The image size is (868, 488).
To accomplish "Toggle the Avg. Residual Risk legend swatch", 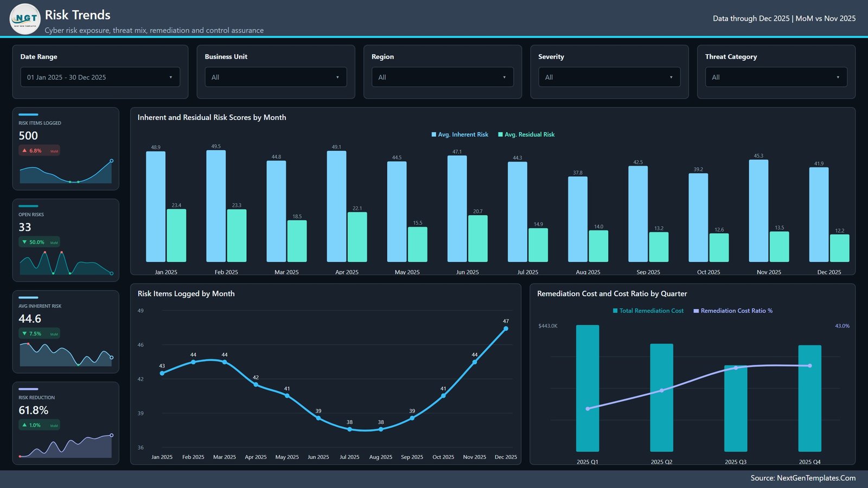I will (x=500, y=134).
